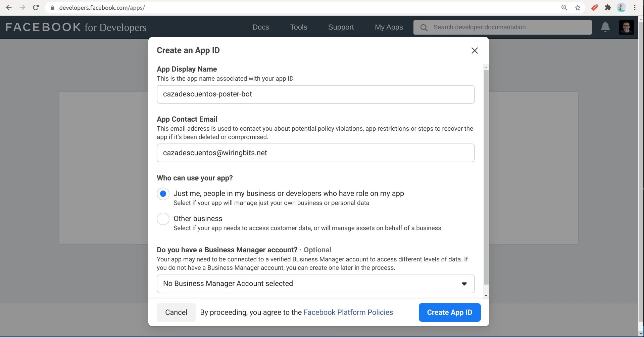This screenshot has height=337, width=644.
Task: Click the Search developer documentation field
Action: 503,27
